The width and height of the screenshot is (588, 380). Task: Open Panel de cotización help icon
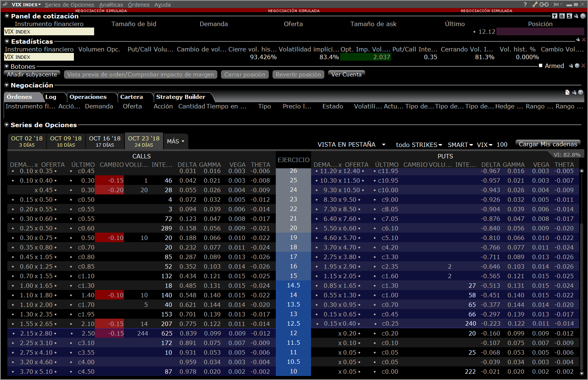point(583,16)
